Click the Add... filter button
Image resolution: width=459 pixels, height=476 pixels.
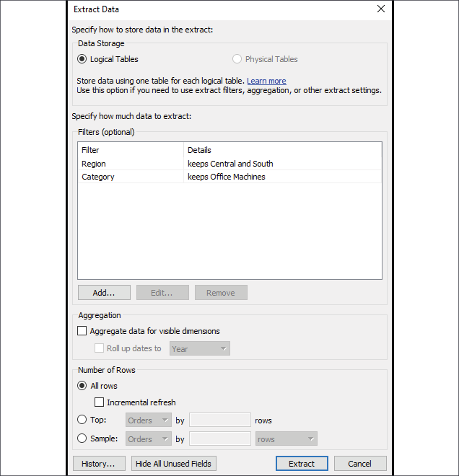[104, 293]
